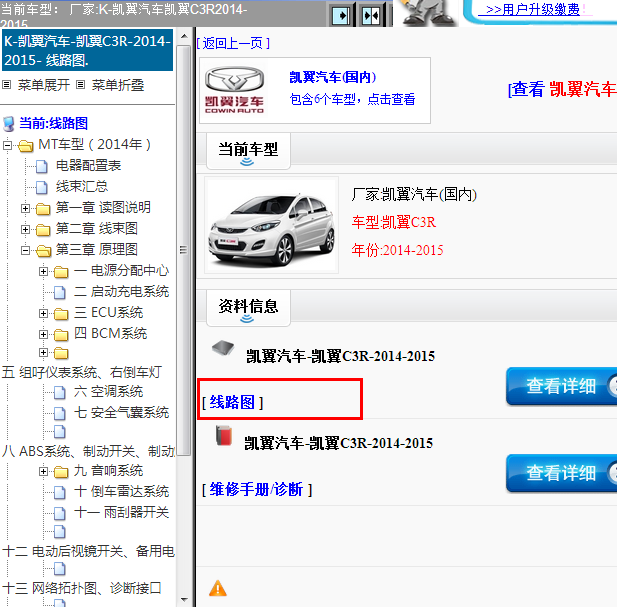Select the 资料信息 tab
This screenshot has height=607, width=617.
pyautogui.click(x=248, y=308)
